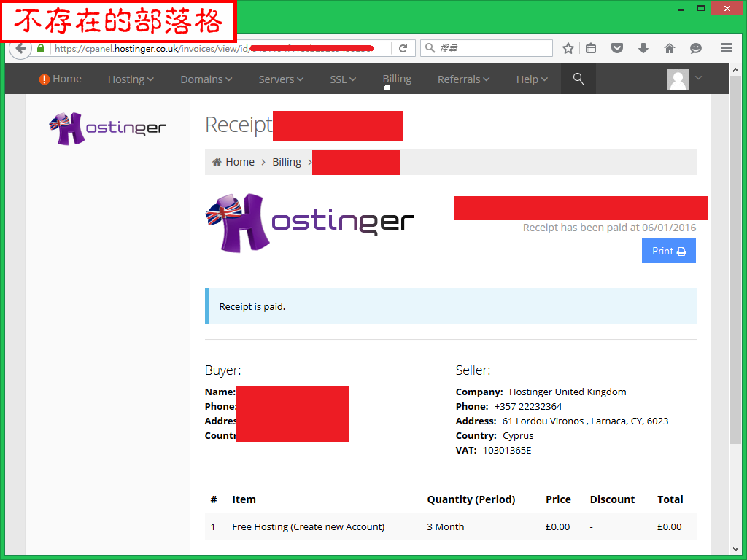This screenshot has height=560, width=747.
Task: Expand the Hosting dropdown menu
Action: 131,79
